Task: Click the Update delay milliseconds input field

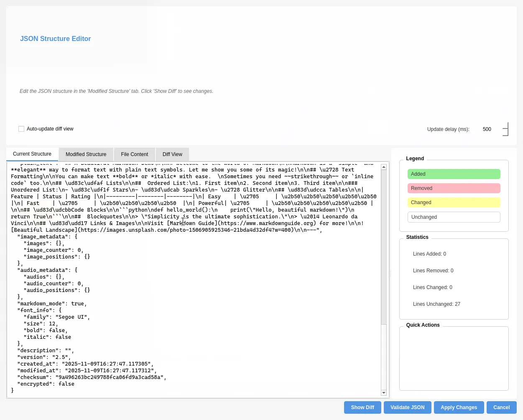Action: 488,129
